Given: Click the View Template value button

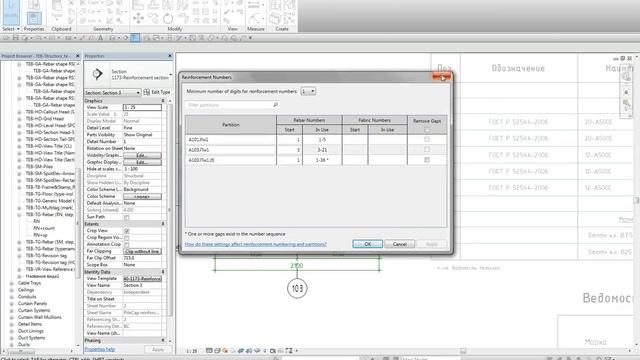Looking at the screenshot, I should click(x=142, y=279).
